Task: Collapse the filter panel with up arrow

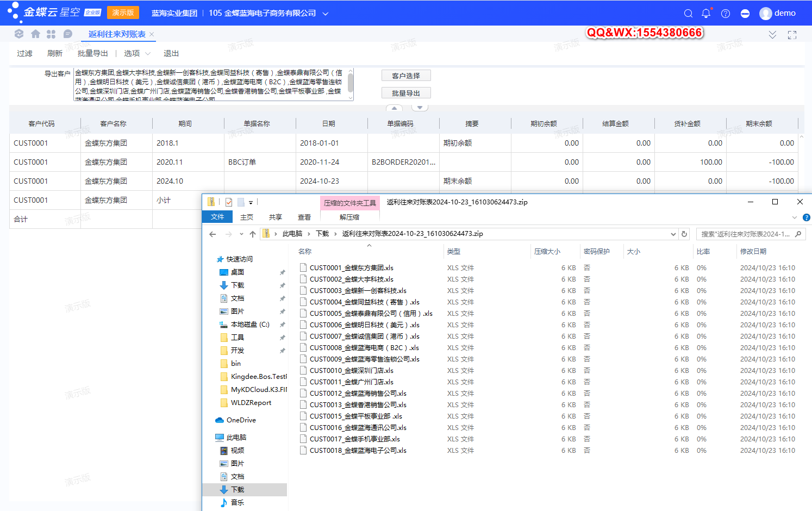Action: click(394, 108)
